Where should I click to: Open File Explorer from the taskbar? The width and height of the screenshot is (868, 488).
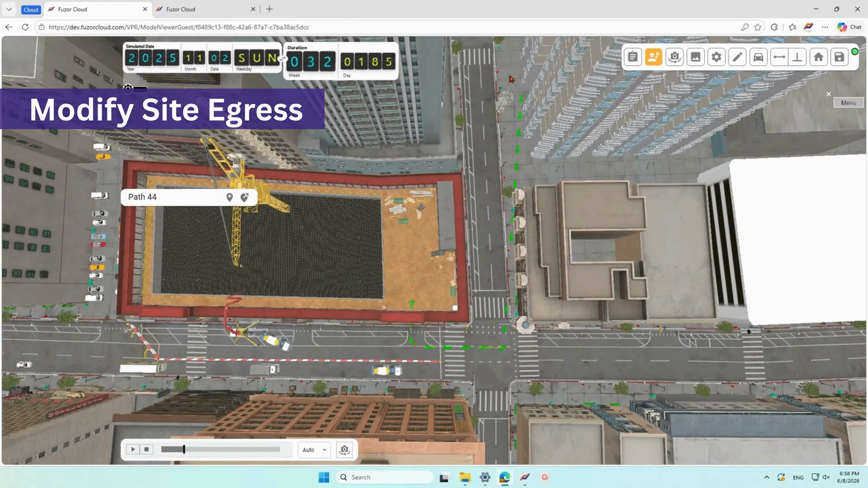coord(465,477)
